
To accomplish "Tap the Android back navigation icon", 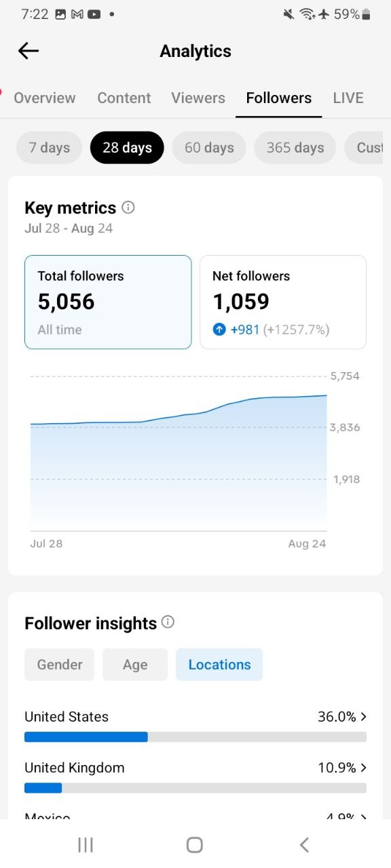I will coord(304,844).
